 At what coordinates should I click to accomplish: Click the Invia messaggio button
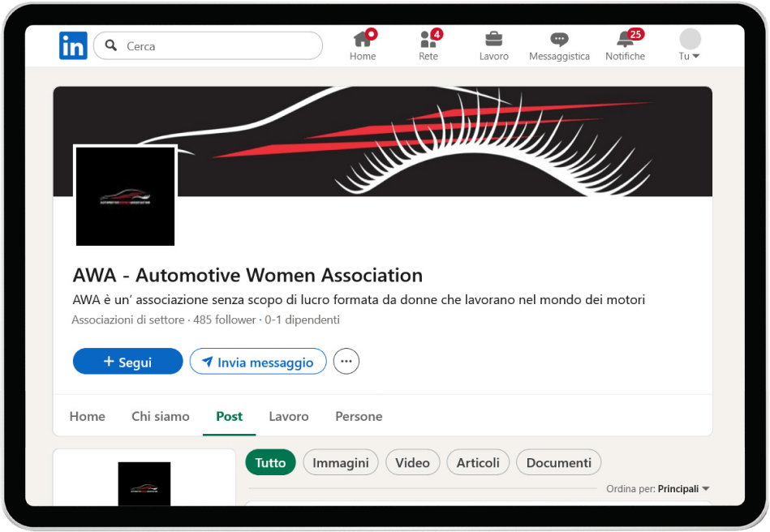[x=258, y=362]
